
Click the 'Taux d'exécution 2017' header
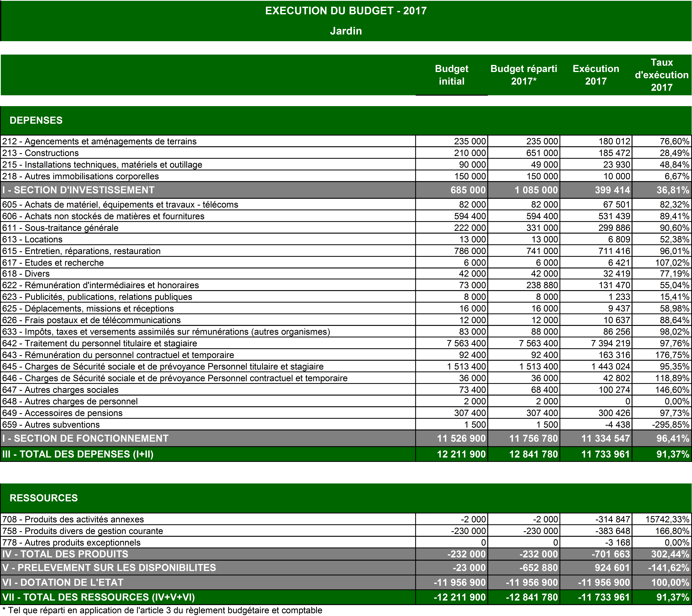[662, 75]
